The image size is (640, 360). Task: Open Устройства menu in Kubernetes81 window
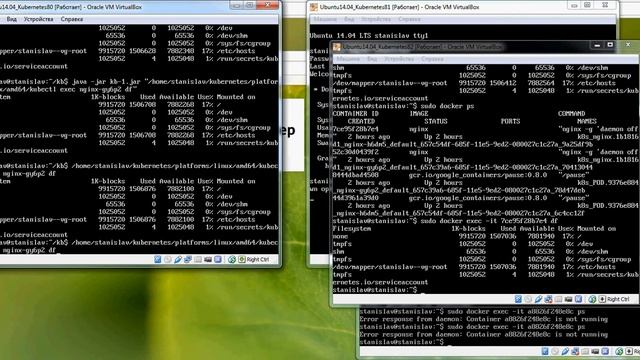point(376,19)
